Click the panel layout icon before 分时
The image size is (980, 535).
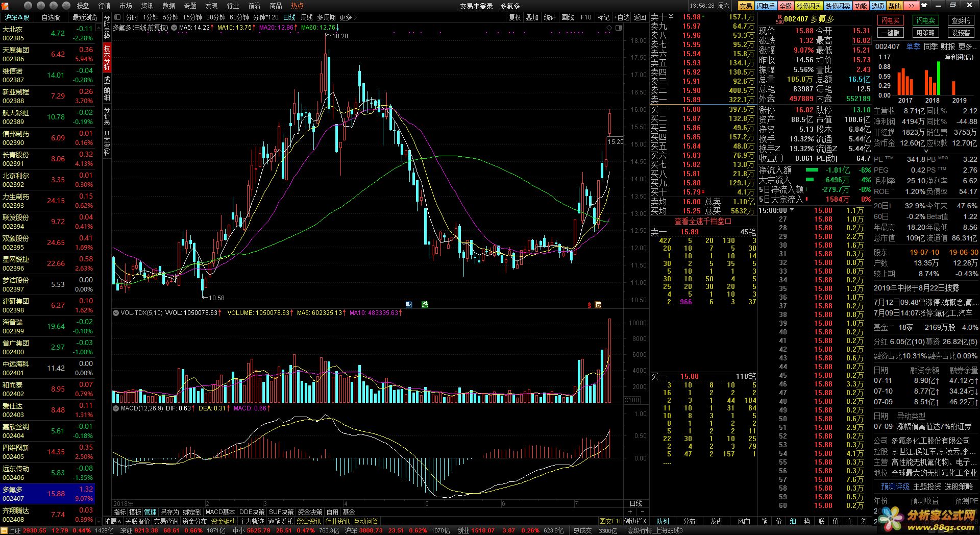point(117,17)
